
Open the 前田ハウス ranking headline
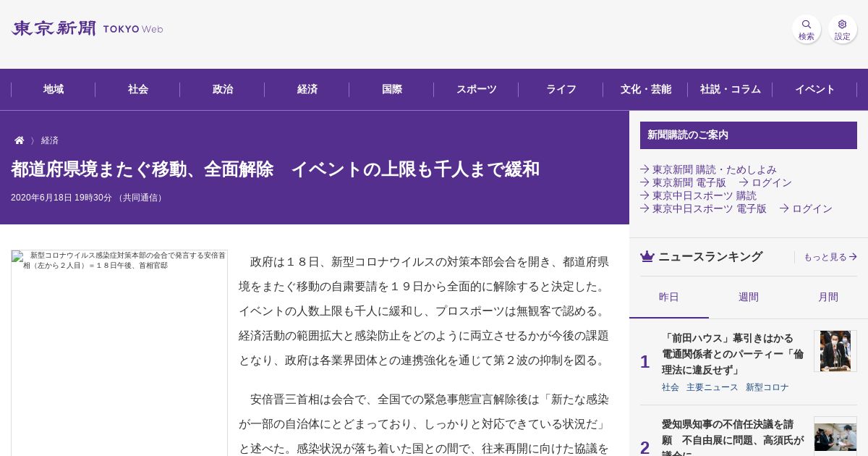tap(733, 354)
